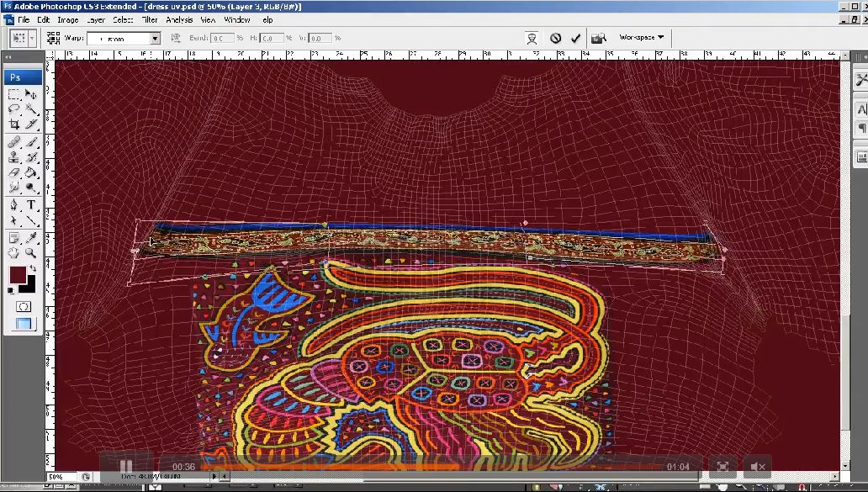The height and width of the screenshot is (492, 868).
Task: Select the Crop tool
Action: pos(14,124)
